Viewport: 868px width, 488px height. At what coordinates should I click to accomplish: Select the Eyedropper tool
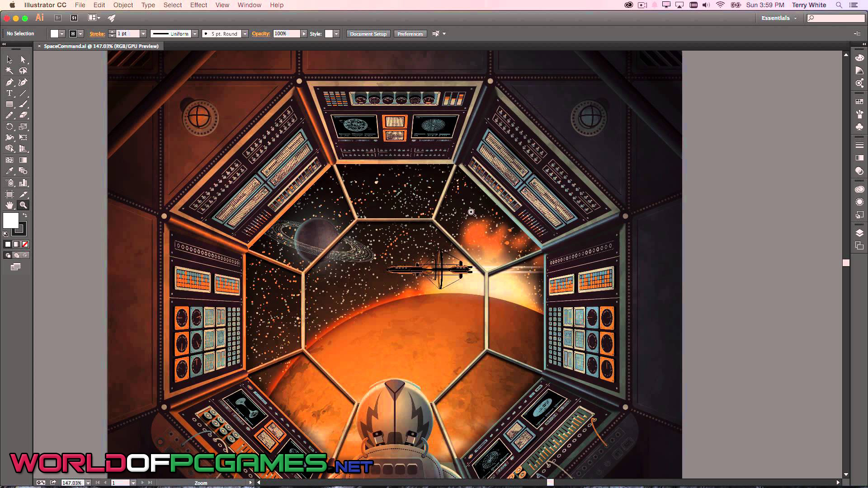point(9,171)
